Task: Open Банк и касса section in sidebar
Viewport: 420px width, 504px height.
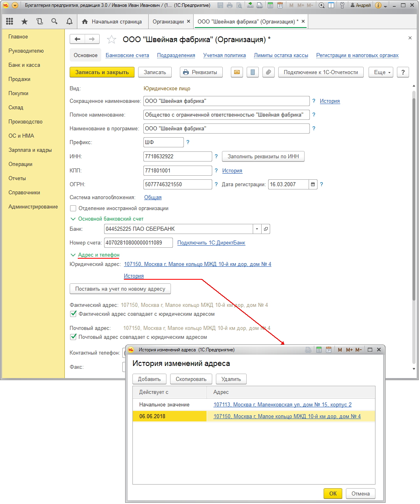Action: (24, 65)
